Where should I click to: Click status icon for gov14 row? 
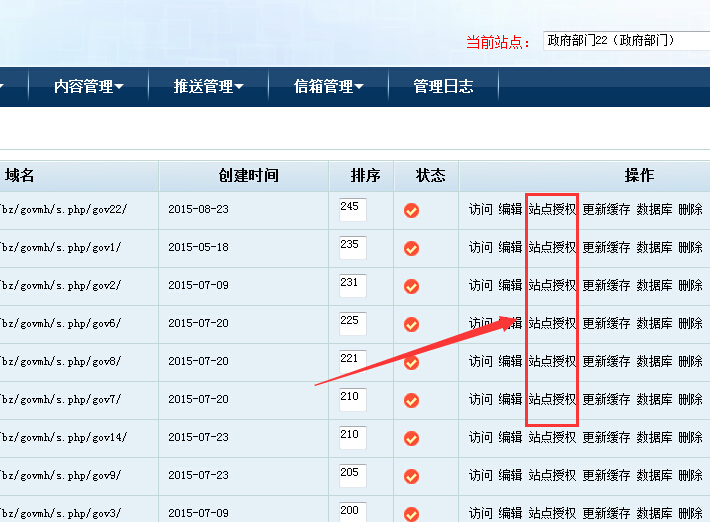click(x=411, y=438)
